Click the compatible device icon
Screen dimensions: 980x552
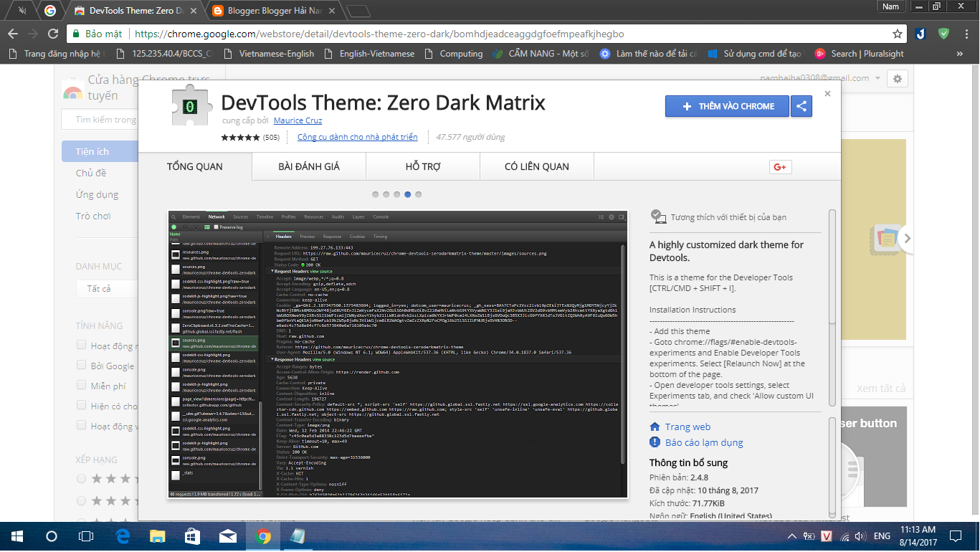(658, 216)
